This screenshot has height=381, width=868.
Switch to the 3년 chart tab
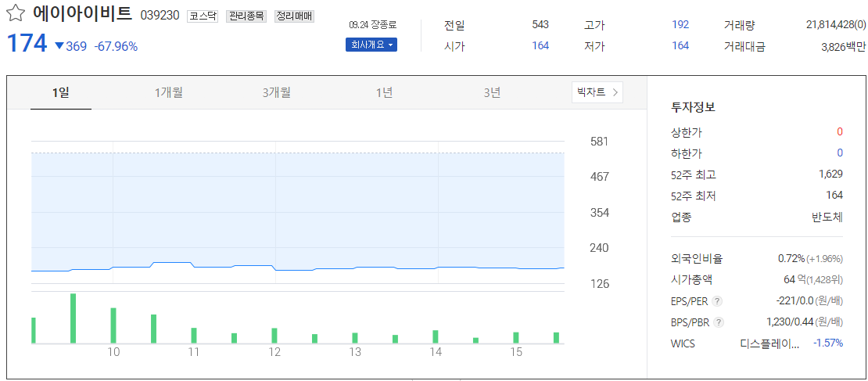pos(492,93)
